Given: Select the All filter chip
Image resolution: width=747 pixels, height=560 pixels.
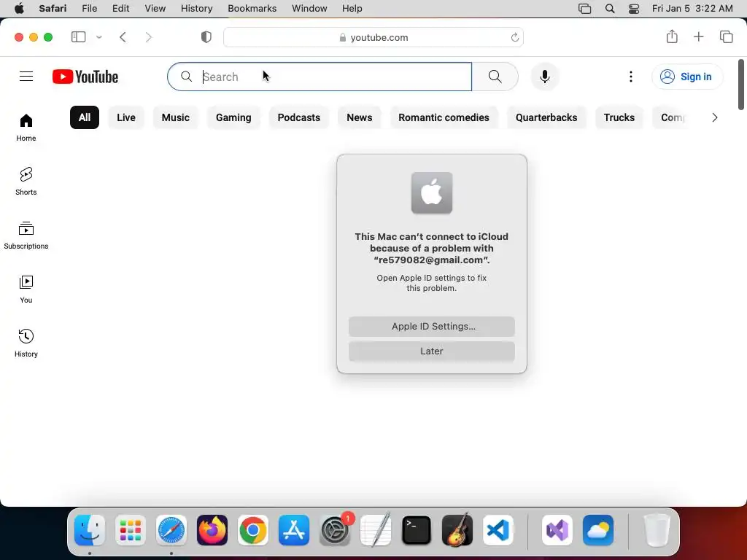Looking at the screenshot, I should click(85, 117).
